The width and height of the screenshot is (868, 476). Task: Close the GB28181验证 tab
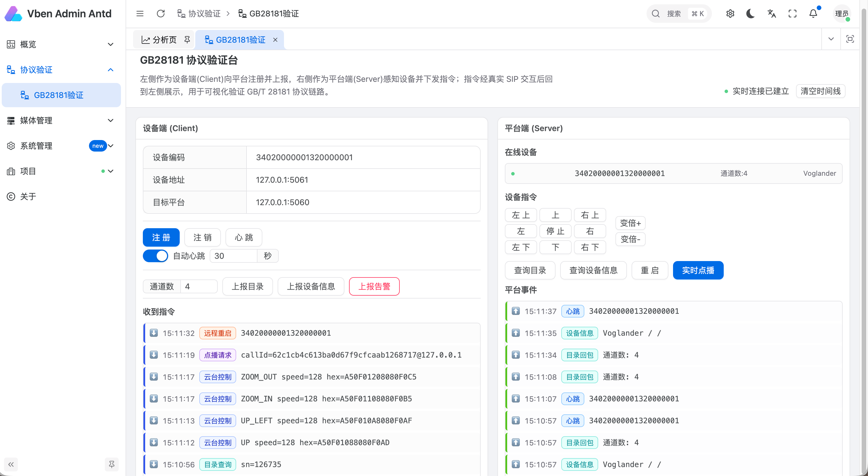pyautogui.click(x=275, y=40)
